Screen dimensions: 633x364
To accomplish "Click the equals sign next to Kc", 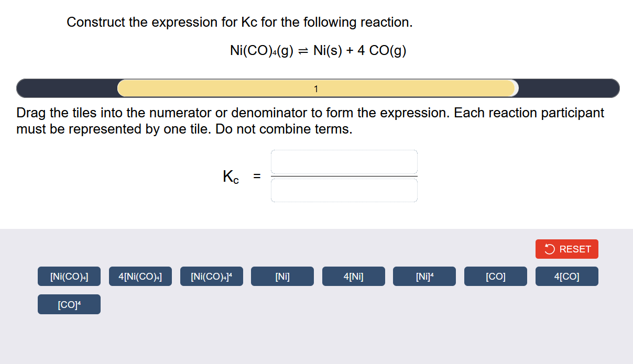I will 256,177.
